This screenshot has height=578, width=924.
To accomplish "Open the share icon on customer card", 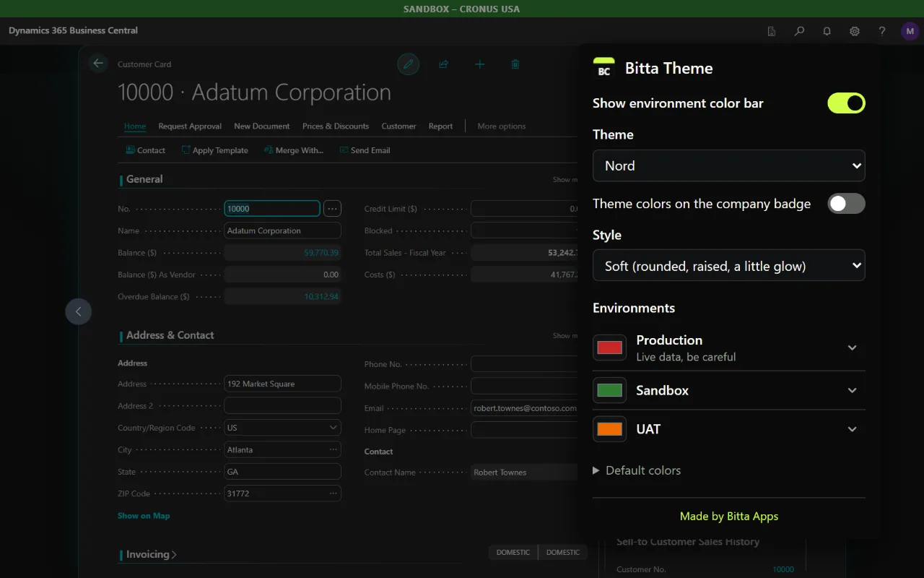I will pos(444,64).
